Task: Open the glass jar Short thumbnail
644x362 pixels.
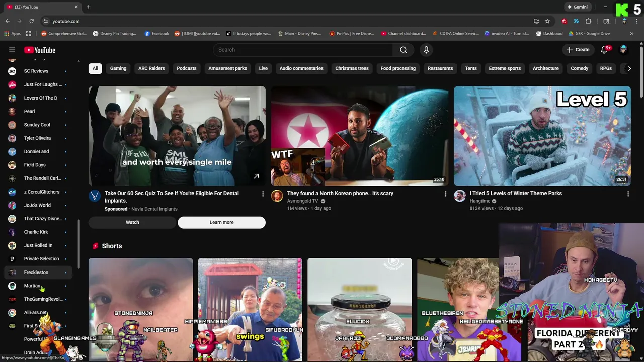Action: click(x=360, y=310)
